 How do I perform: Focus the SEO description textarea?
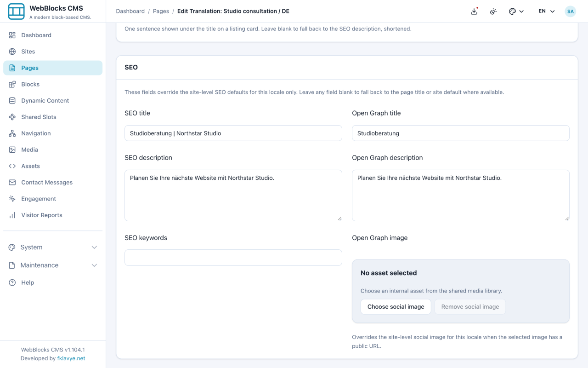point(233,195)
